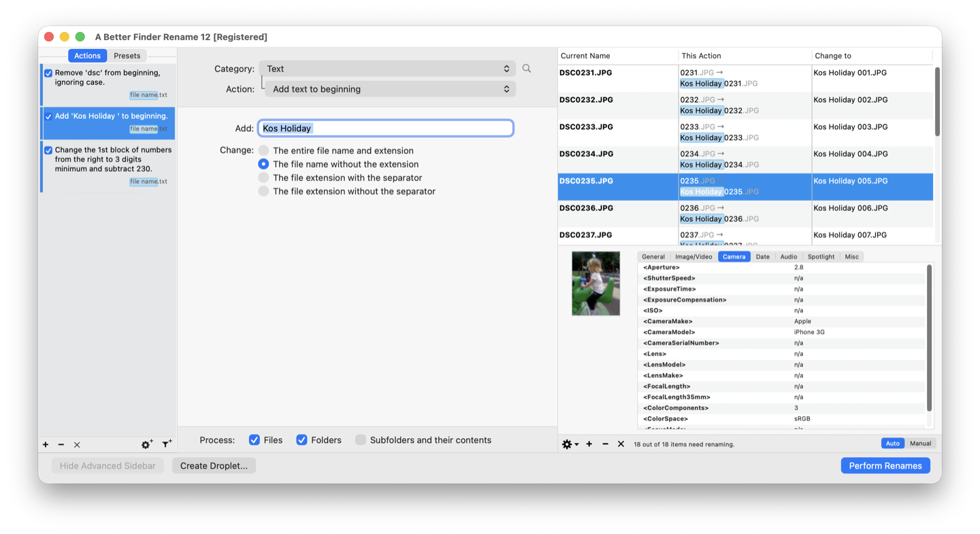980x534 pixels.
Task: Click the This Action column header
Action: coord(745,56)
